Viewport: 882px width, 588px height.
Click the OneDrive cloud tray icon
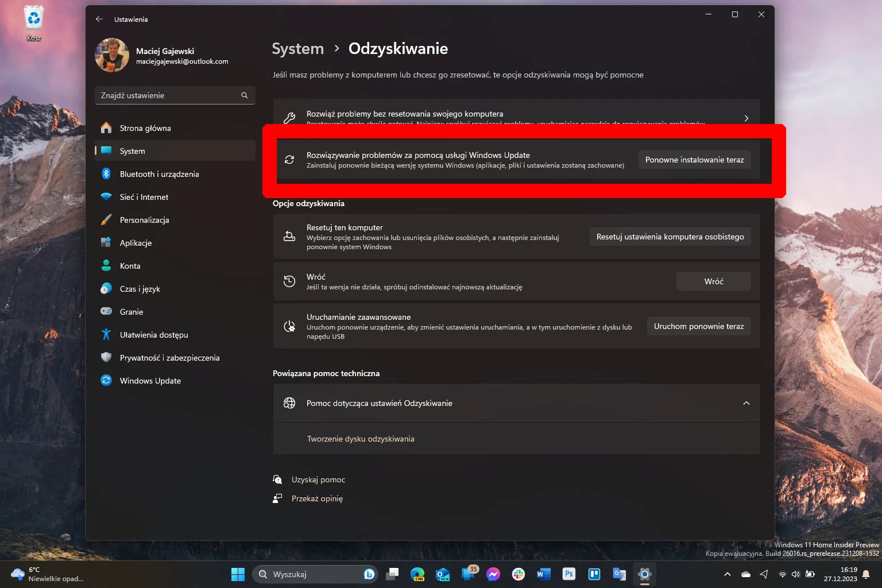coord(746,574)
